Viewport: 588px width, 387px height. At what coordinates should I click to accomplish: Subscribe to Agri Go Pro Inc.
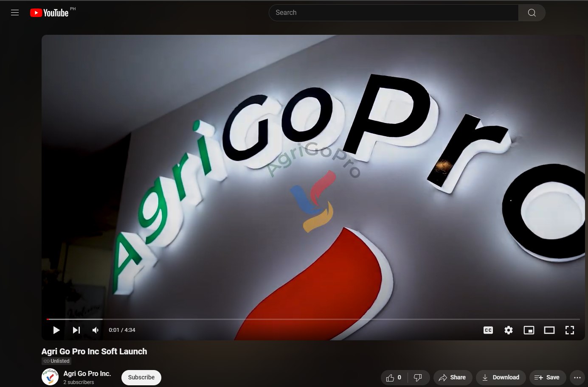click(141, 377)
